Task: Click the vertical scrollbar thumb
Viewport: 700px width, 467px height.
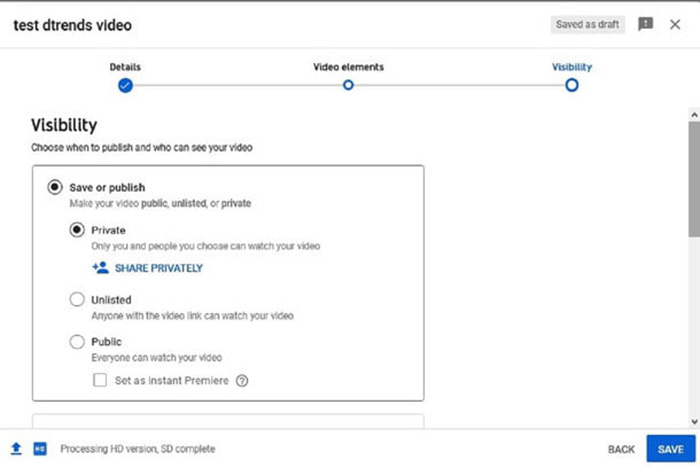Action: pos(693,180)
